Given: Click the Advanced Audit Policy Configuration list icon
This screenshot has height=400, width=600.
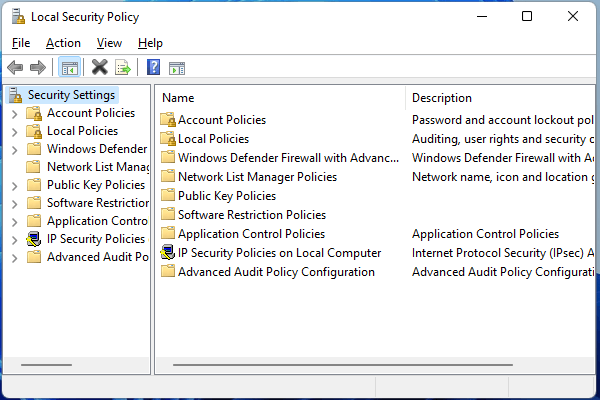Looking at the screenshot, I should pyautogui.click(x=168, y=271).
